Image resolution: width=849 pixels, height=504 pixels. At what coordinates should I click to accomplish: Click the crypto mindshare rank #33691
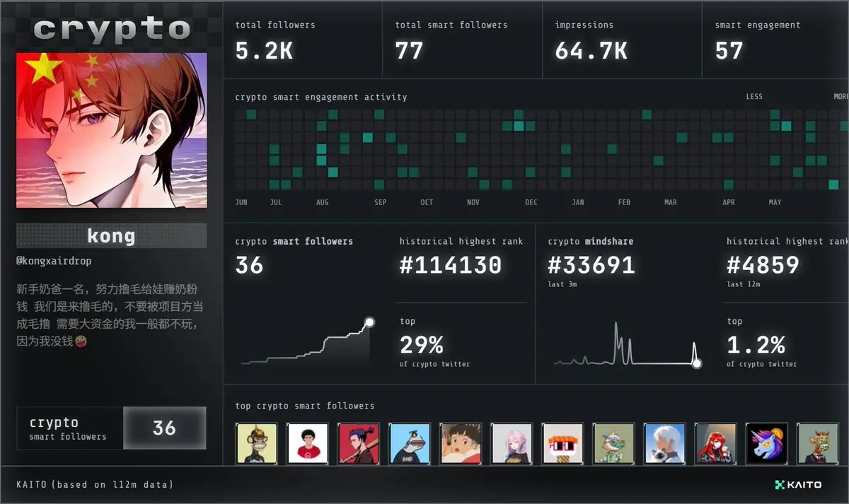[591, 265]
